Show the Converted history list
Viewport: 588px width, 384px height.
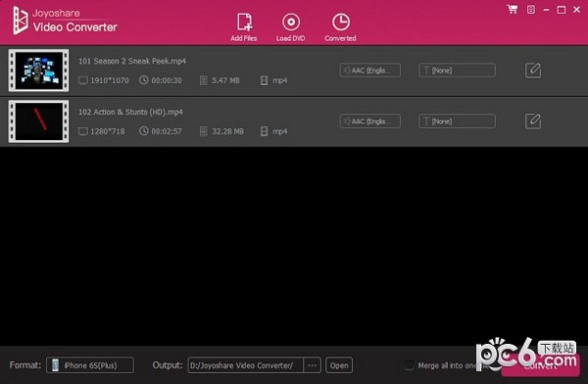(340, 27)
